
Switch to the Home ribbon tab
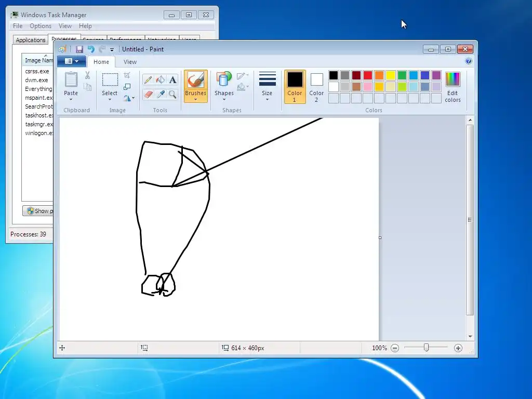[101, 62]
